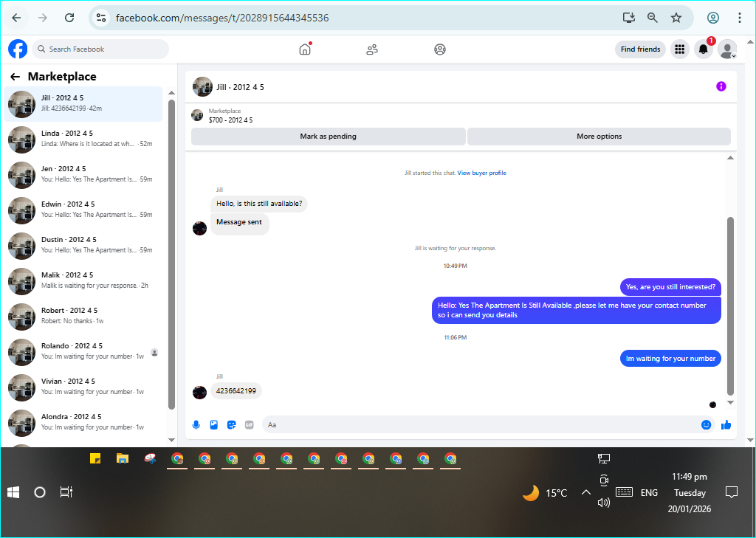Open the Jen · 2012 4 5 conversation
The height and width of the screenshot is (538, 756).
point(83,174)
